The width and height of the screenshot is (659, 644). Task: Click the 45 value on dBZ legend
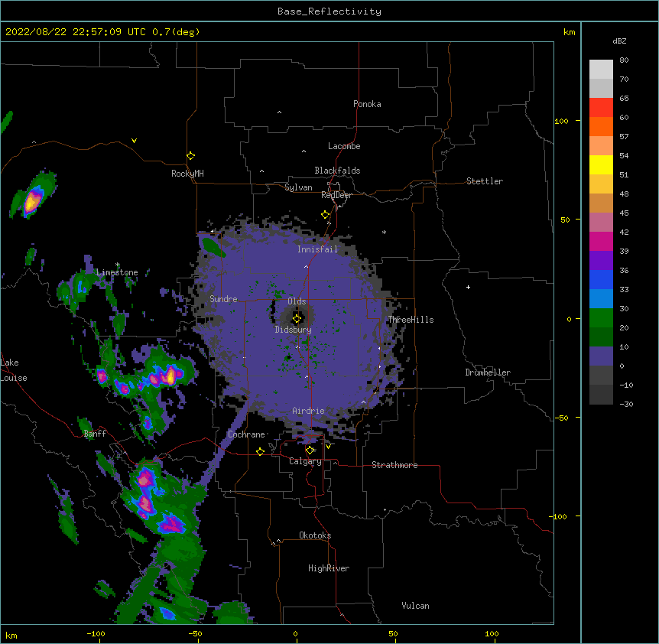pos(624,213)
